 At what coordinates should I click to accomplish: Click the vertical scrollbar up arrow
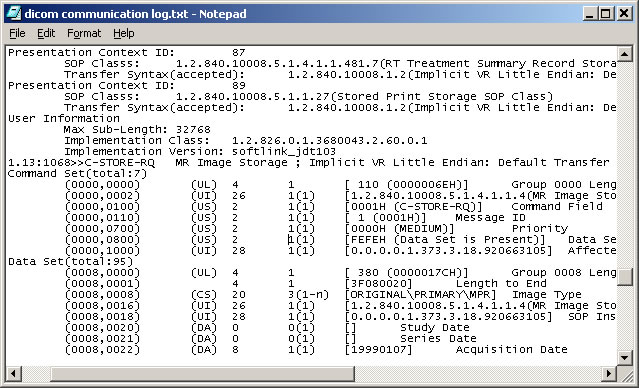click(x=625, y=53)
